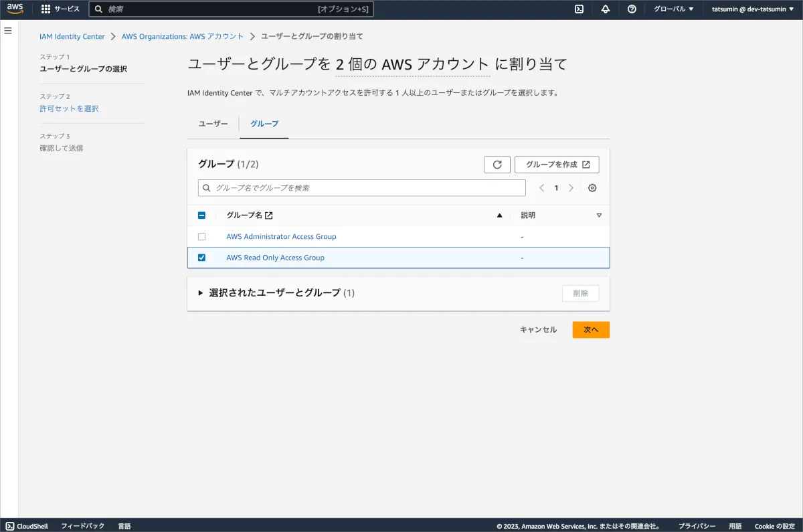Open the notifications bell icon
The height and width of the screenshot is (532, 803).
[606, 9]
